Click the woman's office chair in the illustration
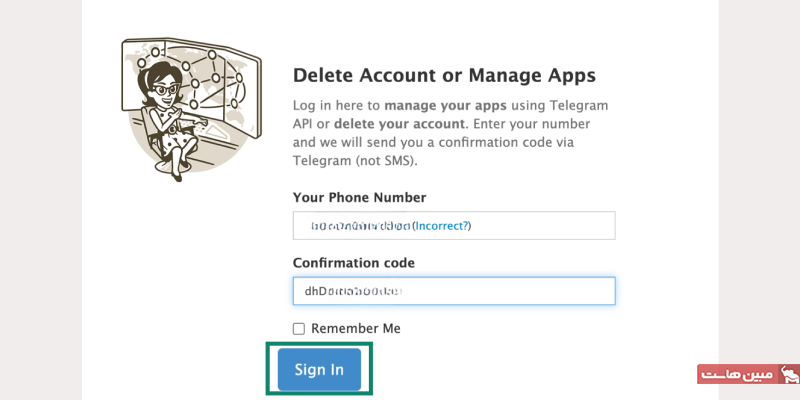Screen dimensions: 800x400 pos(168,143)
